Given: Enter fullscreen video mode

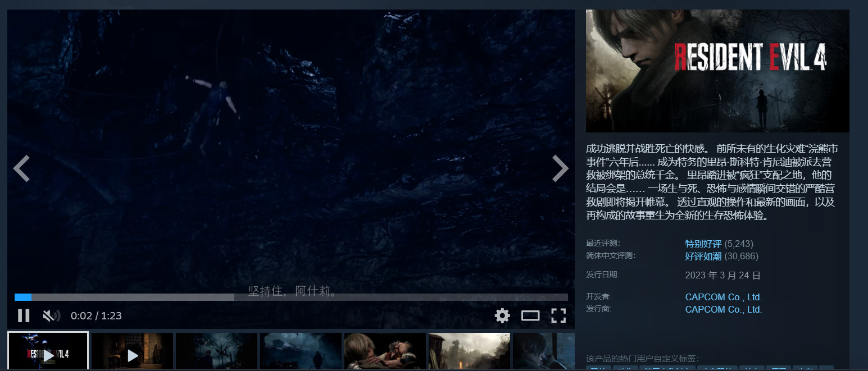Looking at the screenshot, I should [x=558, y=315].
